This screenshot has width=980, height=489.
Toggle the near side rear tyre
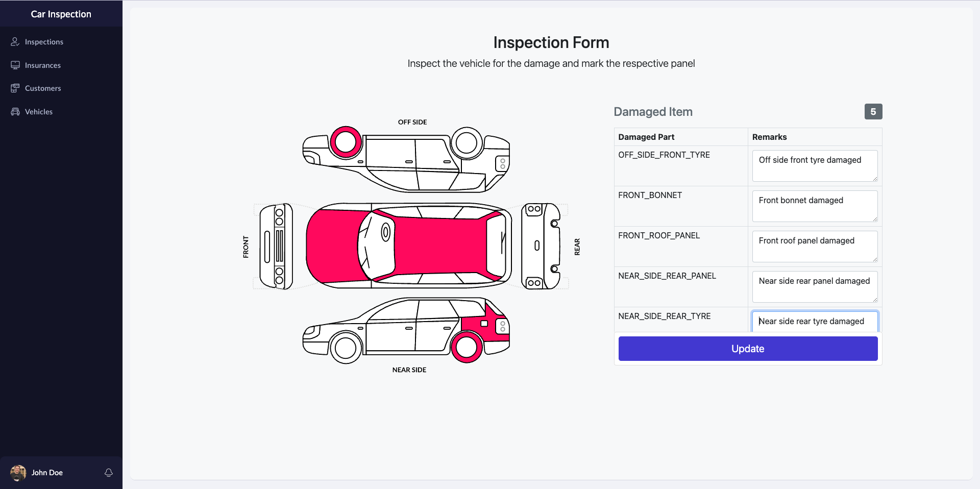(x=466, y=347)
